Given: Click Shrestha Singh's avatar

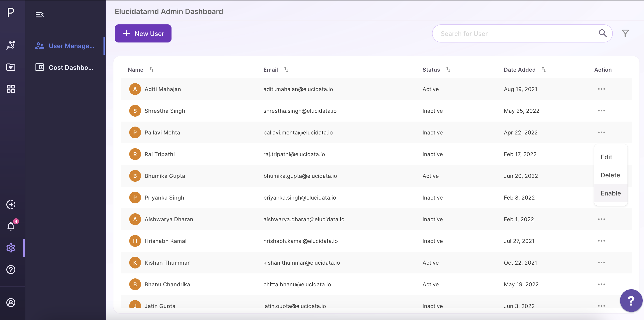Looking at the screenshot, I should [135, 111].
